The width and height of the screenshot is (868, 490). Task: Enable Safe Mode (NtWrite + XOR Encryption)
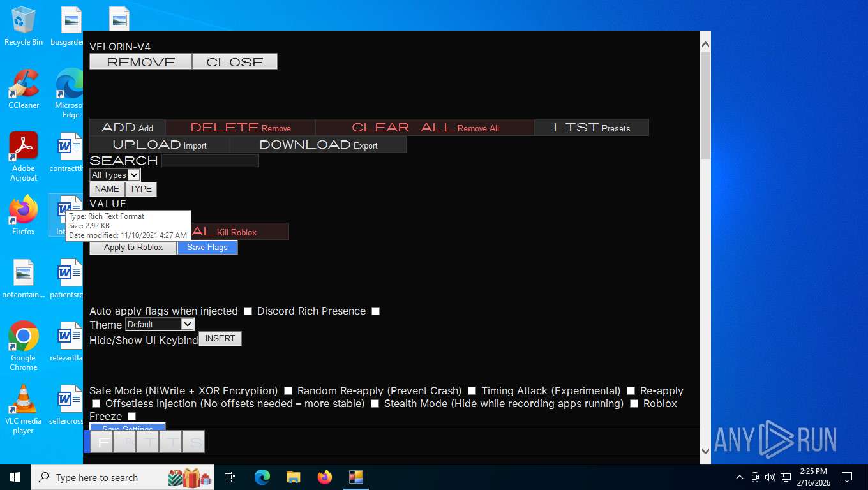(x=288, y=390)
